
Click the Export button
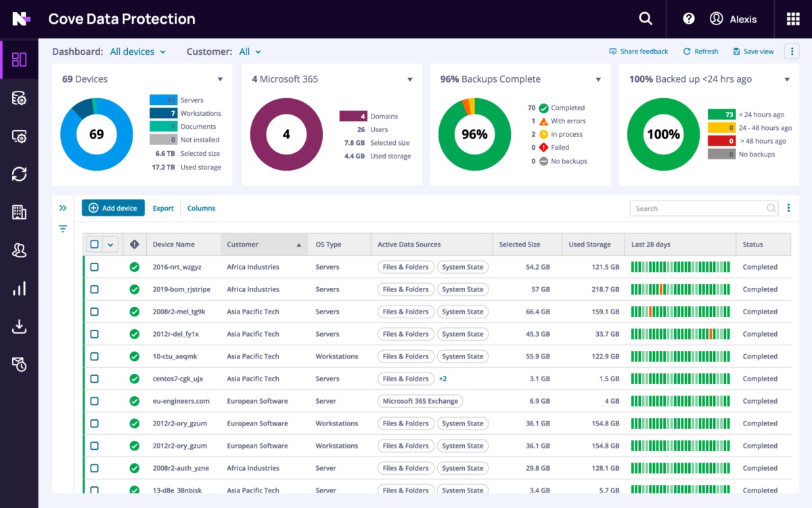(163, 209)
